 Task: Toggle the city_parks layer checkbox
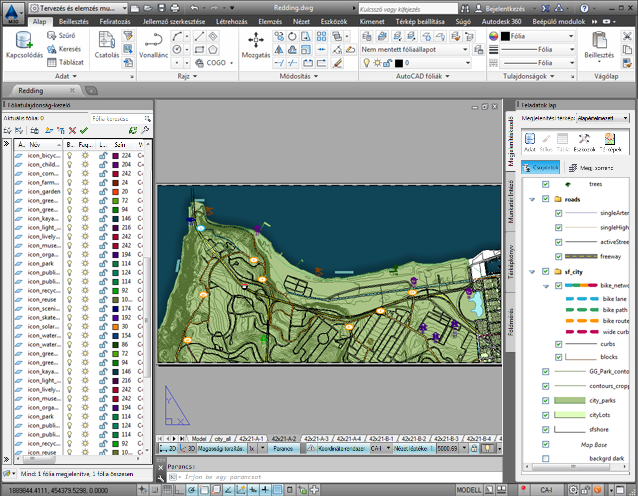point(545,399)
